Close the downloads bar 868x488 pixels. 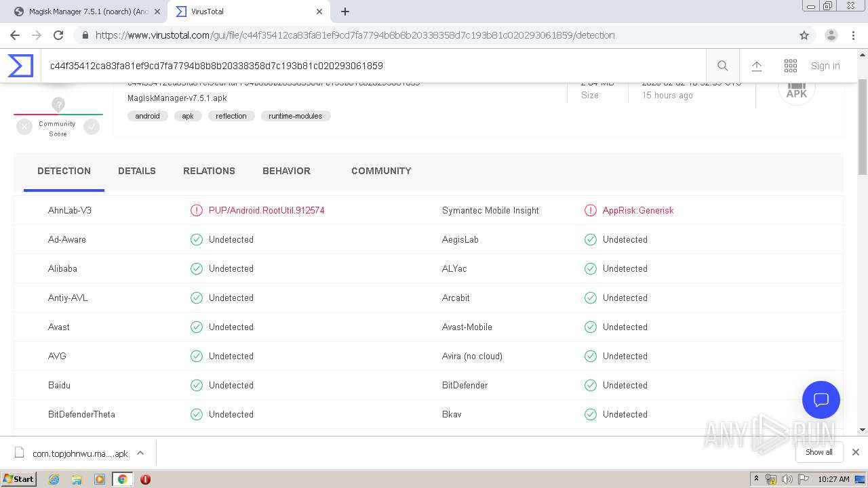(856, 452)
